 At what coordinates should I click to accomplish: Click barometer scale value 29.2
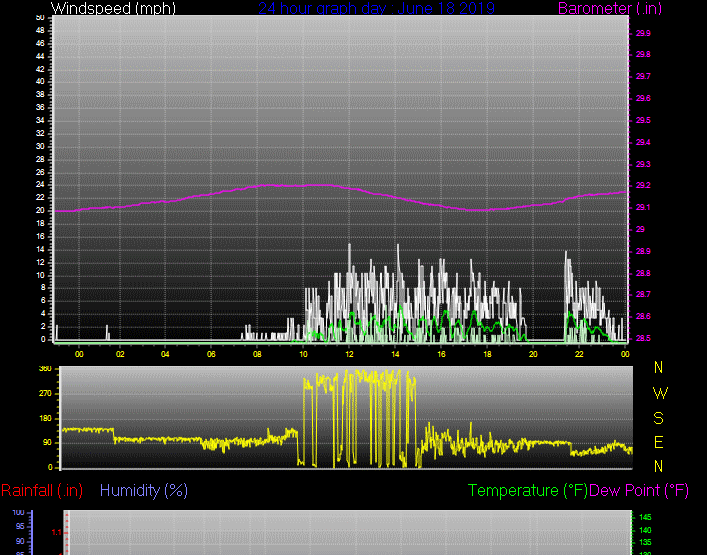click(643, 186)
